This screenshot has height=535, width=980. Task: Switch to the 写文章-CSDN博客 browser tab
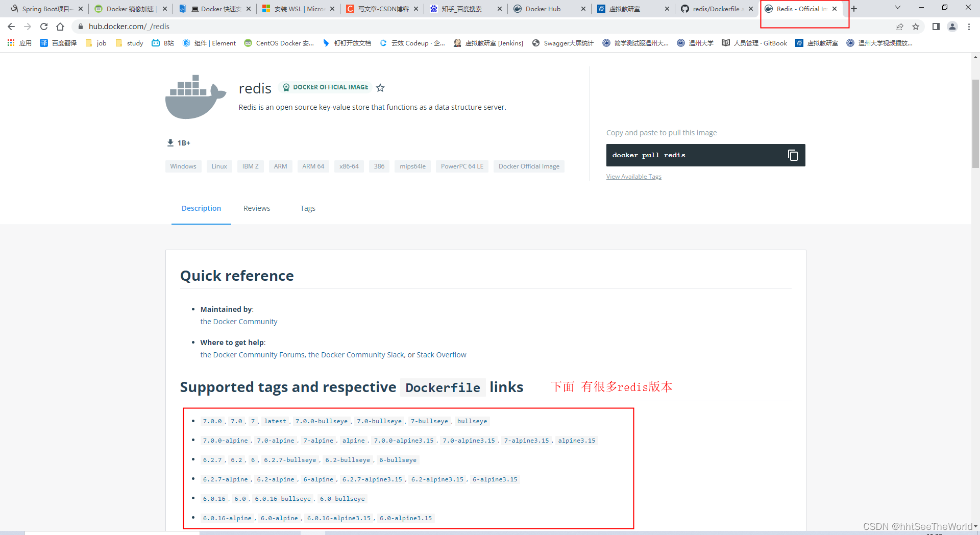pos(383,9)
